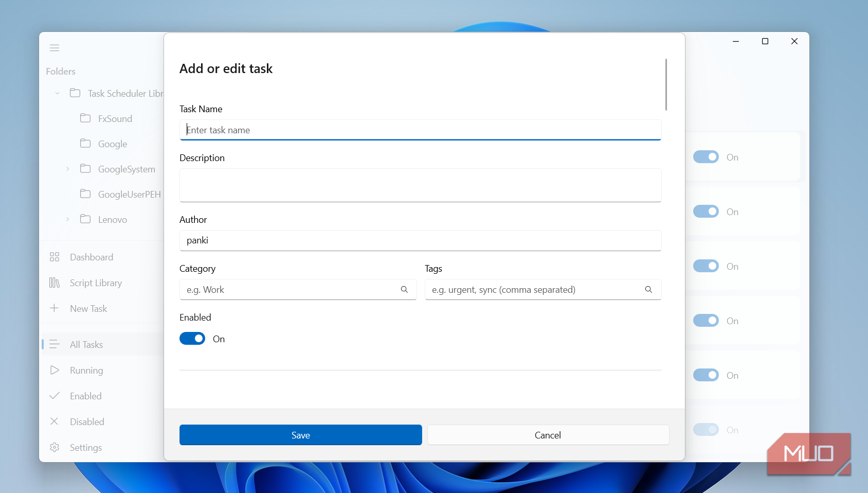This screenshot has height=493, width=868.
Task: Show All Tasks view
Action: pos(86,344)
